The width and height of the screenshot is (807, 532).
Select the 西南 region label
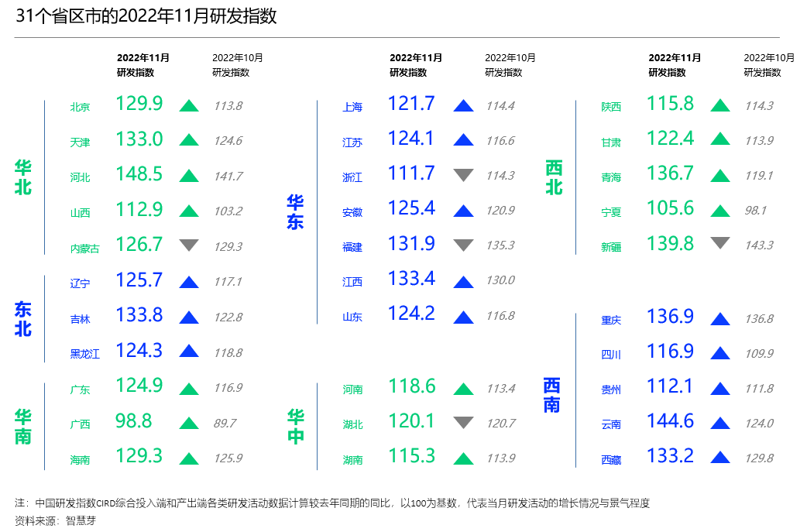pos(552,395)
